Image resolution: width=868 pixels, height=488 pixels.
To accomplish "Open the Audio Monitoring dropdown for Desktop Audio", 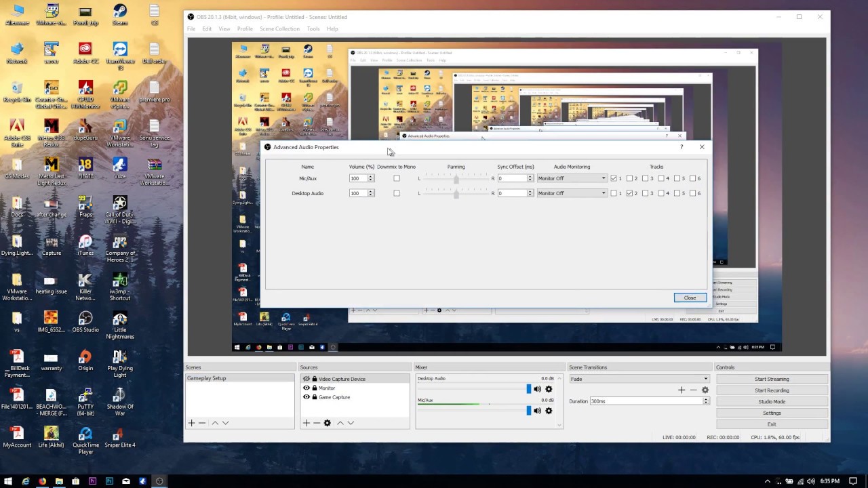I will (572, 193).
